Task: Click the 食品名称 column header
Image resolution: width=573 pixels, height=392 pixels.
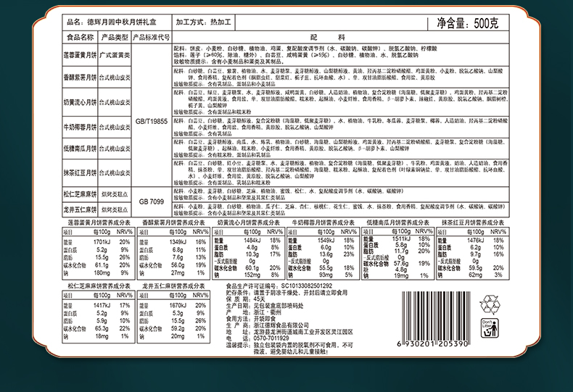Action: click(x=80, y=37)
